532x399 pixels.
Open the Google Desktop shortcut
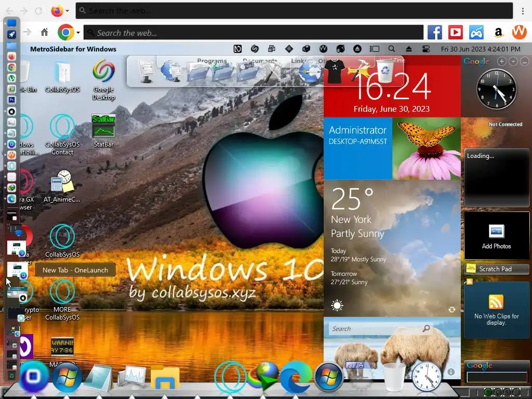(103, 79)
